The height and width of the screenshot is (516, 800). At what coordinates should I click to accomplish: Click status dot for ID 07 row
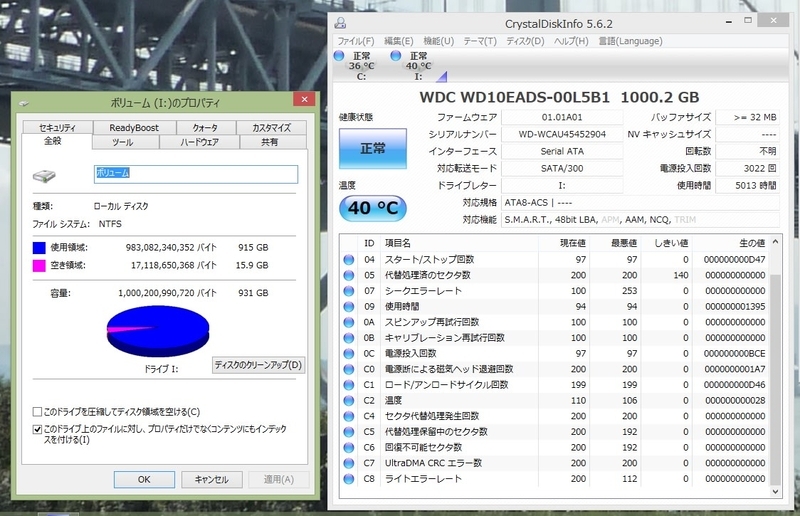pos(349,291)
